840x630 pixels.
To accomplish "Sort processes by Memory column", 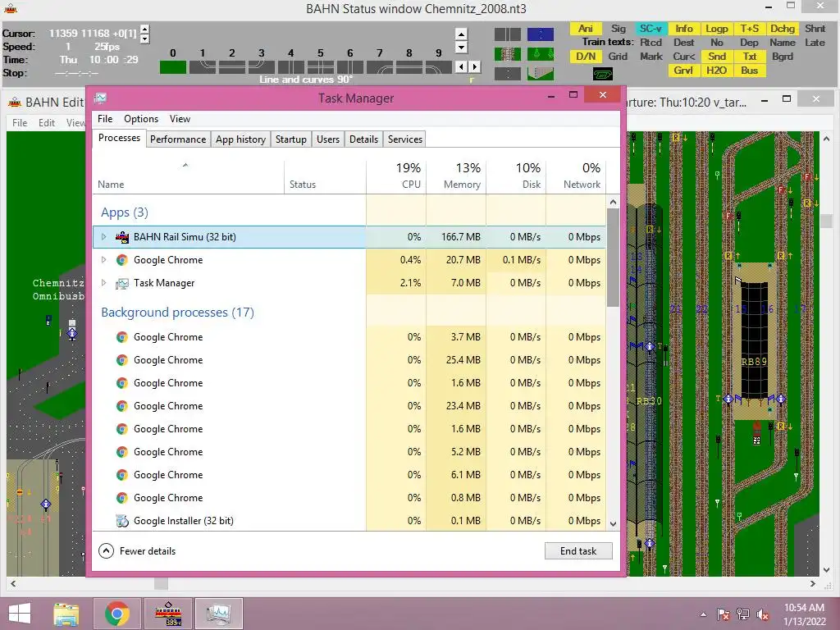I will (456, 176).
